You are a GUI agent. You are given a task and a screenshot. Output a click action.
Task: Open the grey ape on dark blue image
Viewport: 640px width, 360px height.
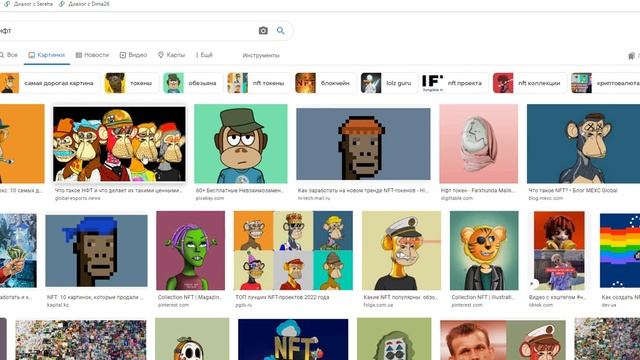[x=583, y=144]
